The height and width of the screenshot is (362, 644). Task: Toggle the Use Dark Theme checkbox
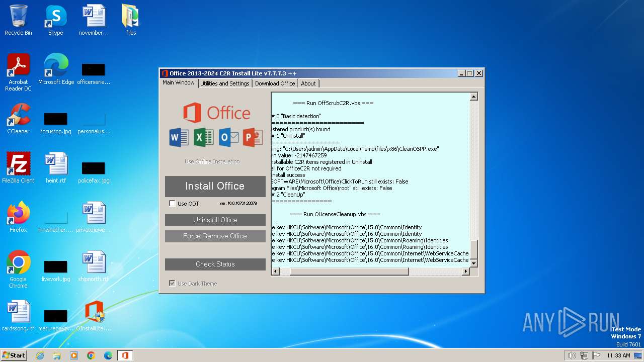point(172,284)
